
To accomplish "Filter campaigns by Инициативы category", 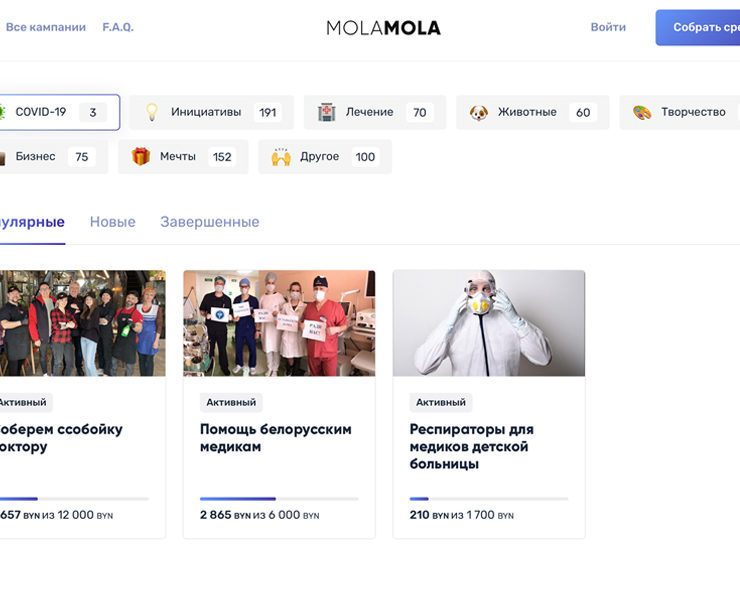I will point(211,112).
